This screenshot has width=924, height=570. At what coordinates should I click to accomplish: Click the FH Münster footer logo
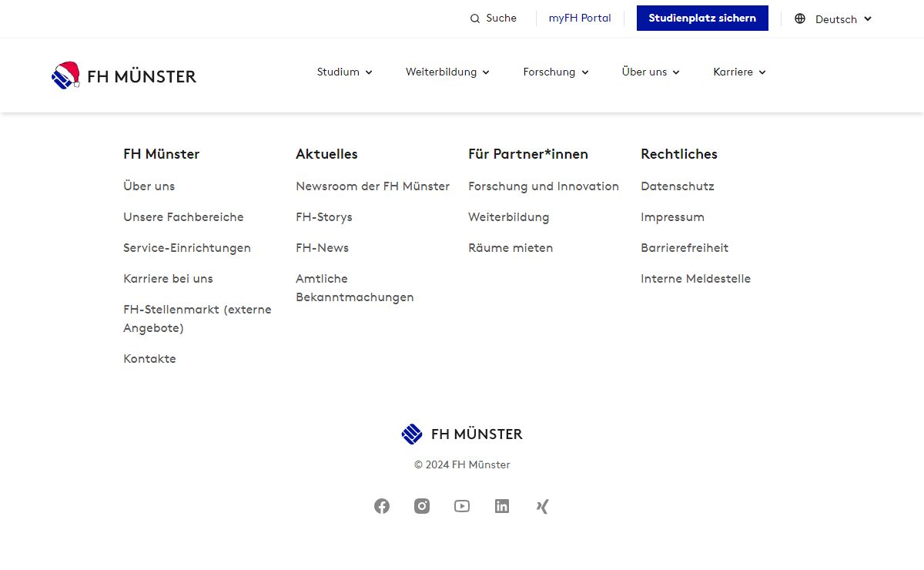462,434
